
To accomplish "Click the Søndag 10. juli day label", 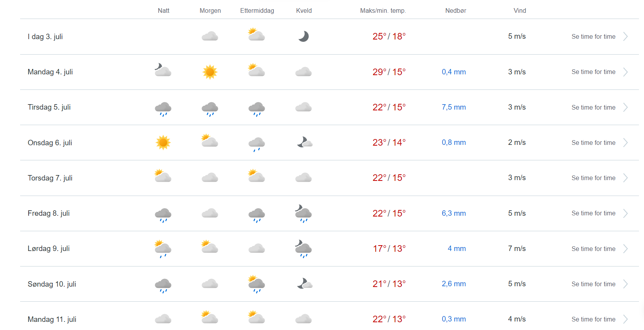I will point(52,284).
